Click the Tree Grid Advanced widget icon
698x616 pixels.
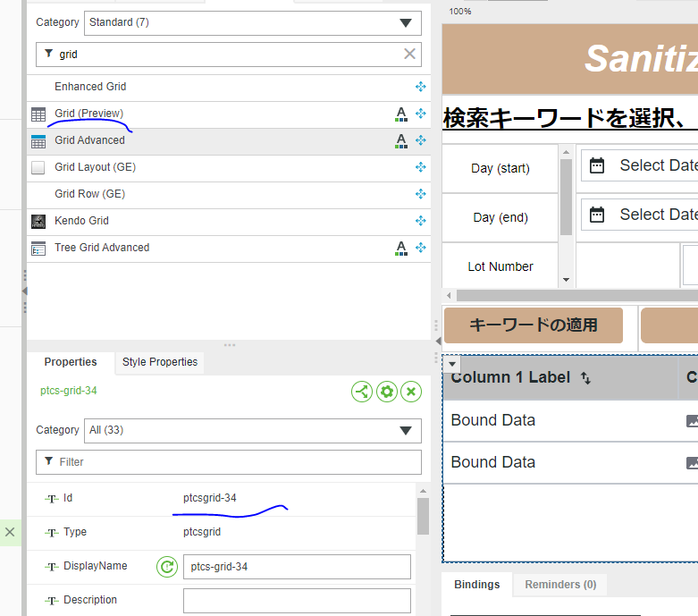(38, 248)
